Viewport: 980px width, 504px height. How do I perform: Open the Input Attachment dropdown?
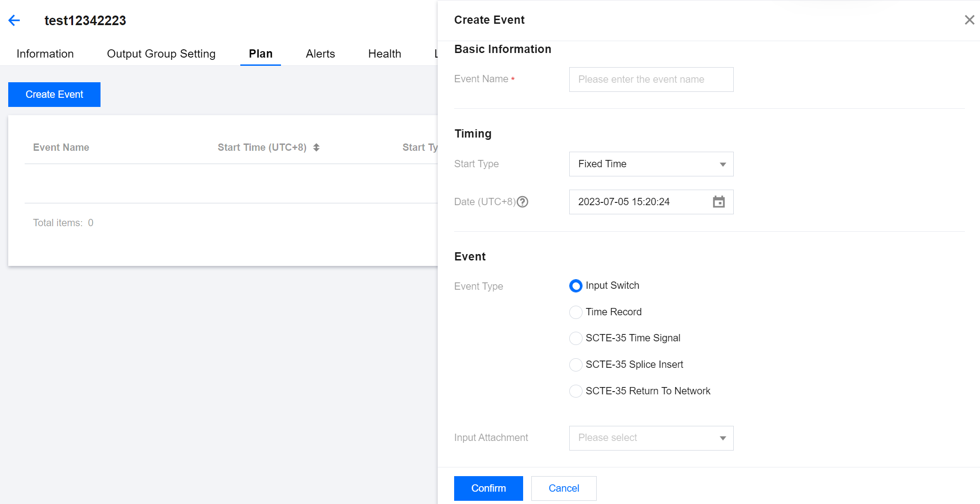point(651,438)
